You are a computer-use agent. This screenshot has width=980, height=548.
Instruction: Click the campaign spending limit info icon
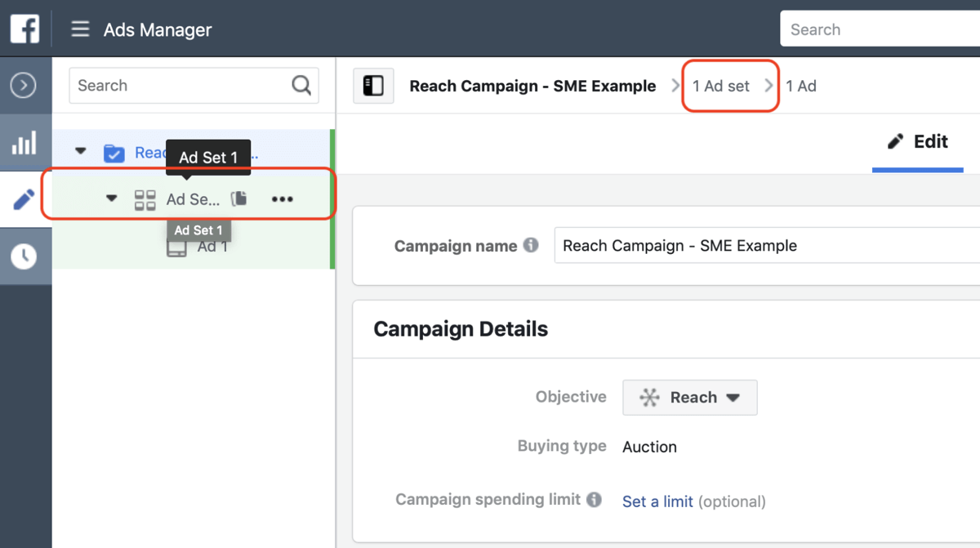pos(594,499)
